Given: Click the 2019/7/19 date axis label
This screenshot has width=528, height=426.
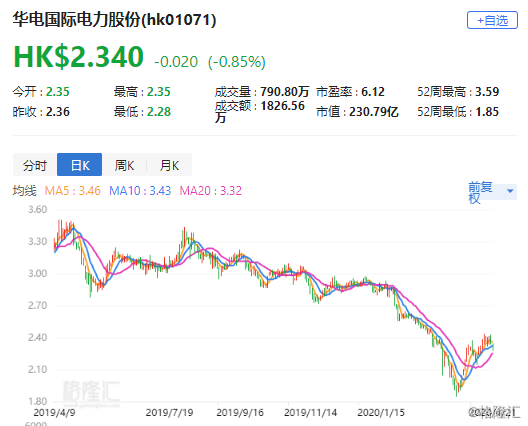Looking at the screenshot, I should [169, 413].
